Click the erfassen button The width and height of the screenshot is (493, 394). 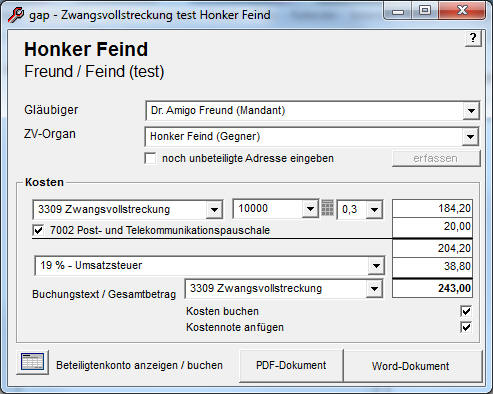click(436, 158)
